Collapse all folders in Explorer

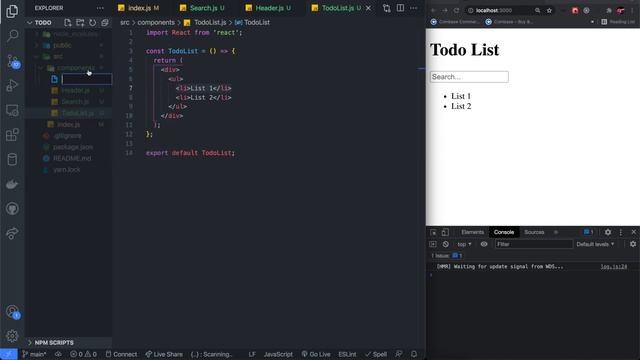pos(105,22)
